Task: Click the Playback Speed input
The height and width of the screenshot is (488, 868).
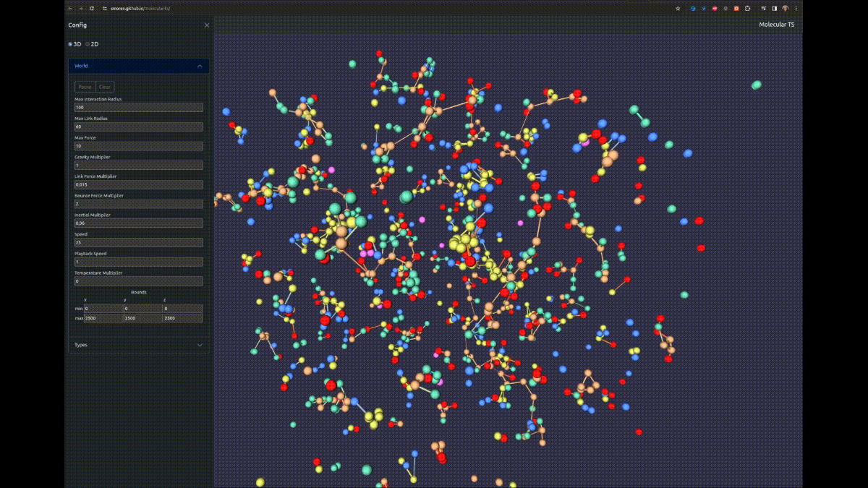Action: (x=138, y=262)
